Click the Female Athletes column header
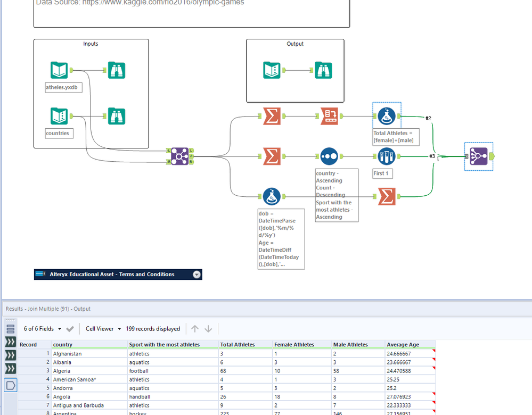 point(302,344)
